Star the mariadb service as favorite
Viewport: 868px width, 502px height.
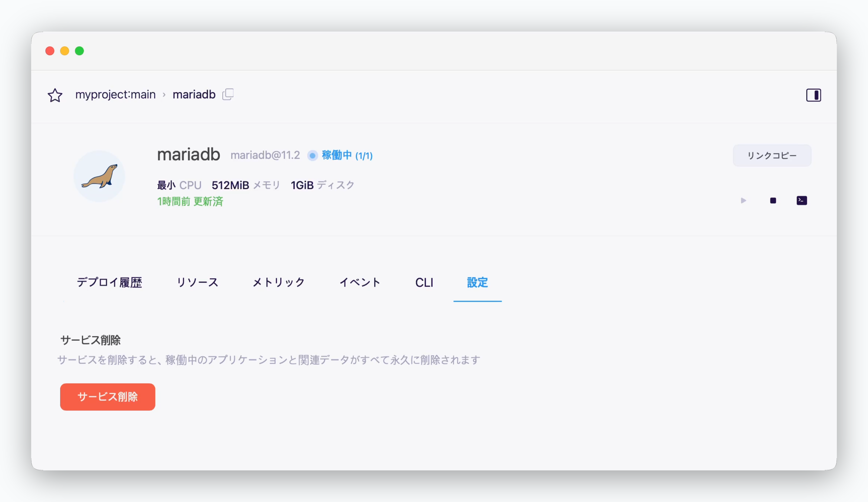pyautogui.click(x=55, y=95)
